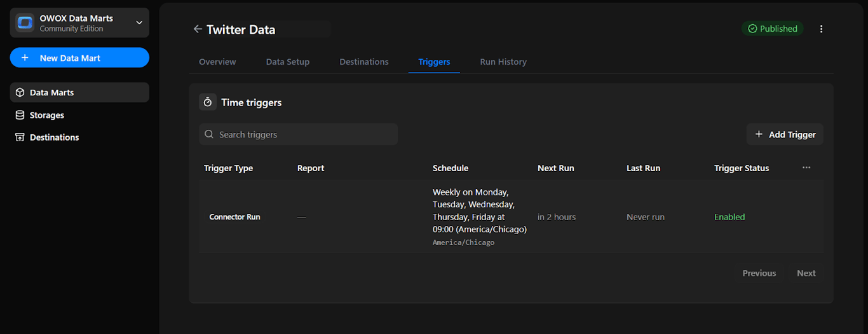Click the Report column header
The height and width of the screenshot is (334, 868).
point(311,168)
